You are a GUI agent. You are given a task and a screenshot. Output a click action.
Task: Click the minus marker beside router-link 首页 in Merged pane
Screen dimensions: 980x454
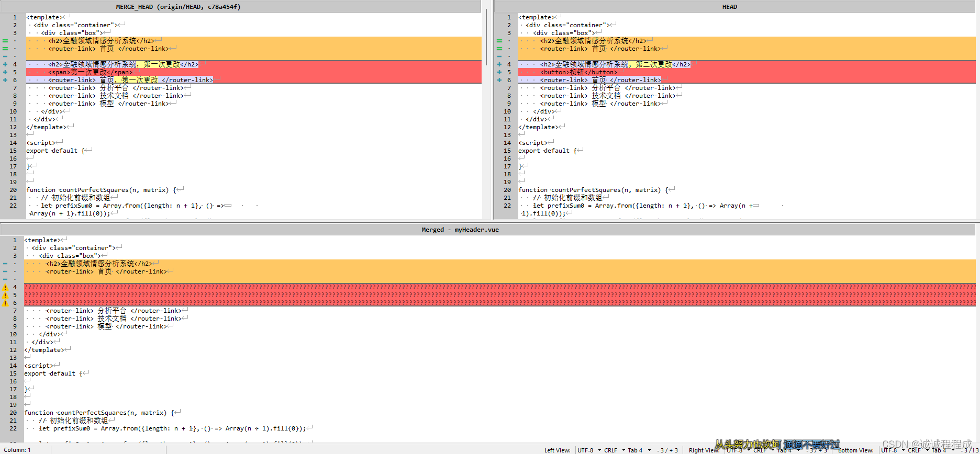click(5, 271)
